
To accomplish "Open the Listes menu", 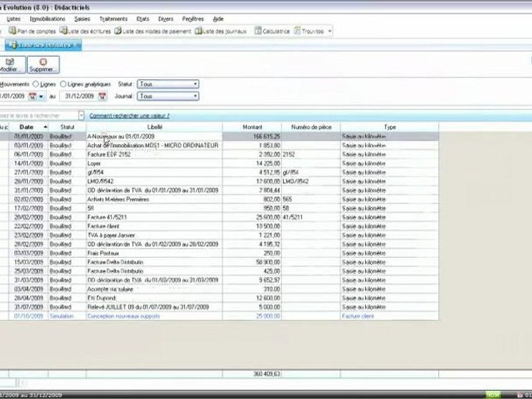I will 13,19.
